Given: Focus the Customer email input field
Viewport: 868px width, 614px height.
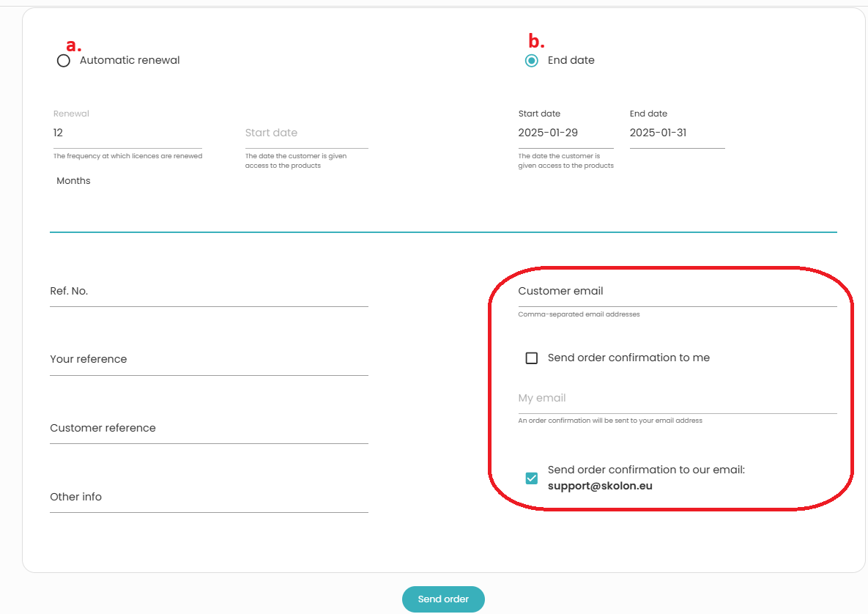Looking at the screenshot, I should [x=678, y=291].
